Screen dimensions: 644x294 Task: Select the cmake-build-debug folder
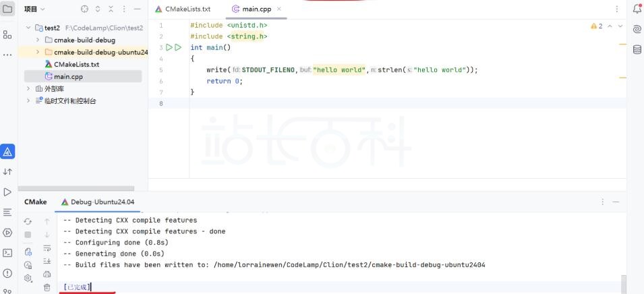point(83,40)
